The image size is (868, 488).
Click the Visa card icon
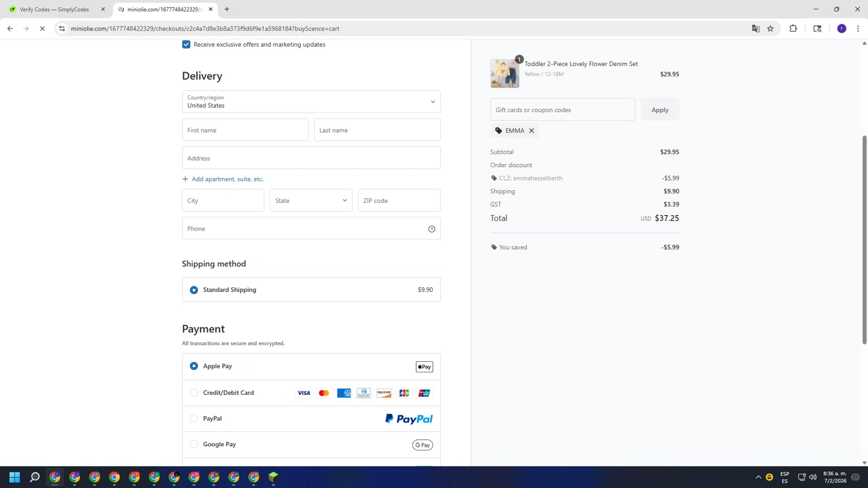304,393
